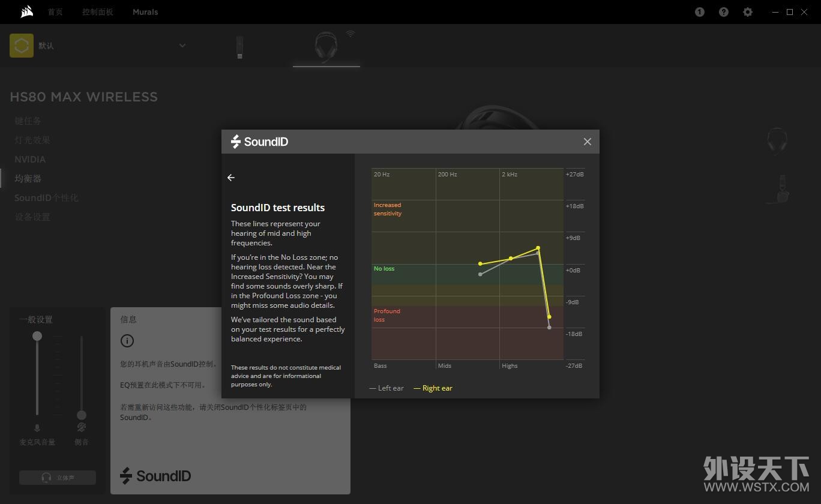
Task: Click the SoundID test results heading
Action: 278,208
